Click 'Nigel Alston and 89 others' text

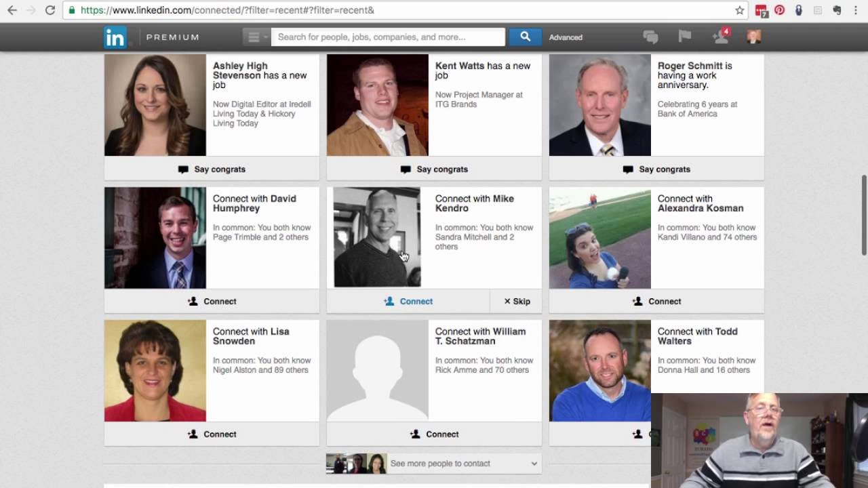point(260,370)
